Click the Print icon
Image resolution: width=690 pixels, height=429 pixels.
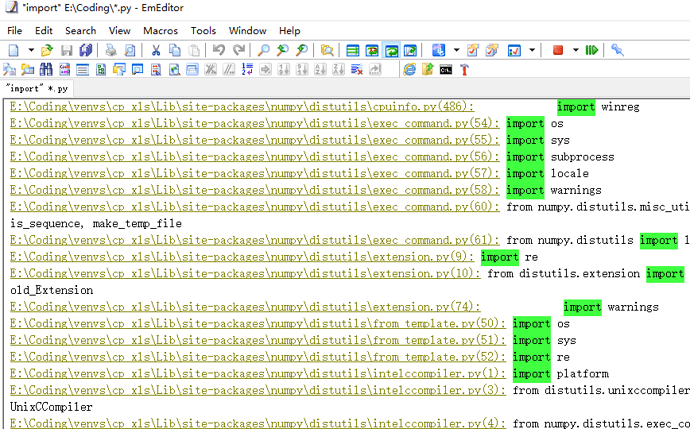[112, 50]
